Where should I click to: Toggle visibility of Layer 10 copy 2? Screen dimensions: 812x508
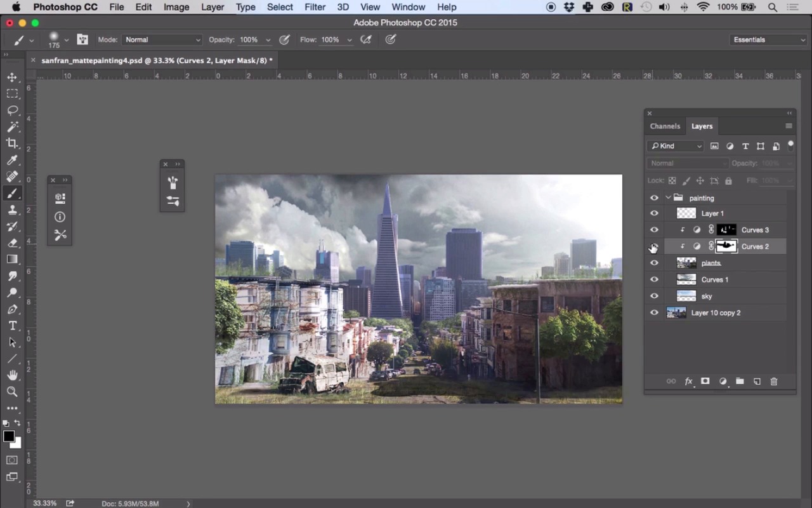654,312
